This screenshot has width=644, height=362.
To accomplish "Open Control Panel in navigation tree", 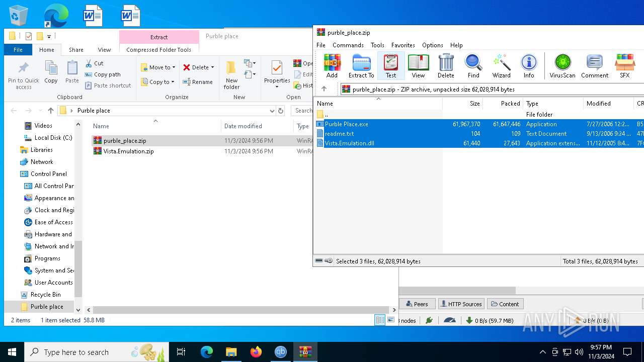I will [49, 174].
